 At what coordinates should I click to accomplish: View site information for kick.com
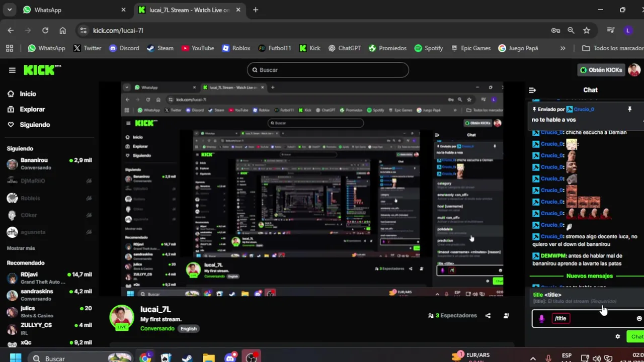pos(83,30)
